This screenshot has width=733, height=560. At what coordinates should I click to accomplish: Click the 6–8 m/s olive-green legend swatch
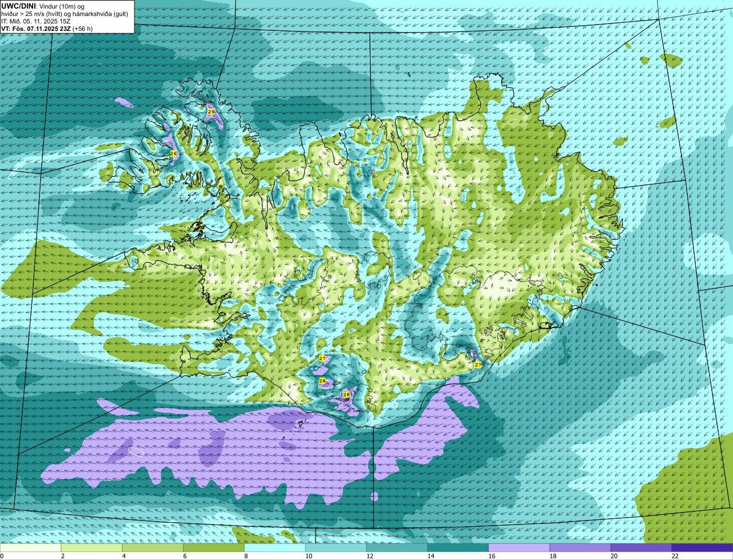tap(214, 548)
